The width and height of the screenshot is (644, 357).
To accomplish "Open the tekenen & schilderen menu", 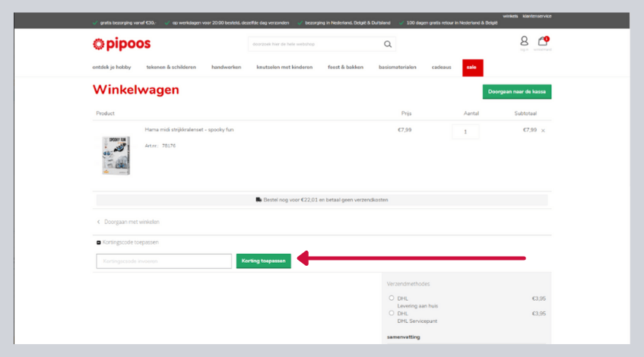I will (x=171, y=68).
